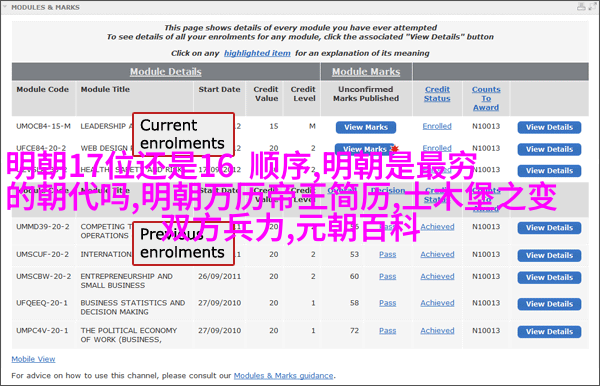Click Achieved status for UMPC4V-20-1
The width and height of the screenshot is (600, 386).
pos(437,331)
